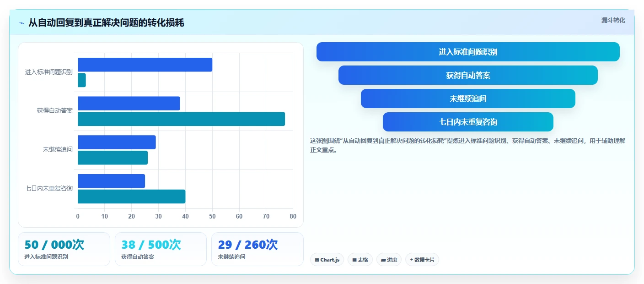Click the x-axis tick label 30
This screenshot has height=284, width=644.
coord(159,216)
